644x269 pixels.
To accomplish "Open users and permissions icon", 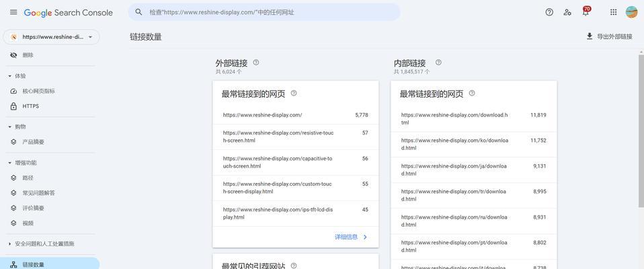I will [x=567, y=12].
